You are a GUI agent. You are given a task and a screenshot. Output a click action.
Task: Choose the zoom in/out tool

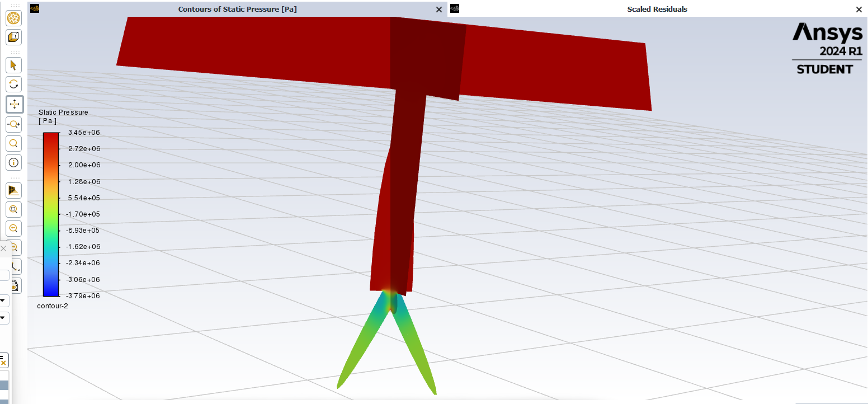pos(14,124)
